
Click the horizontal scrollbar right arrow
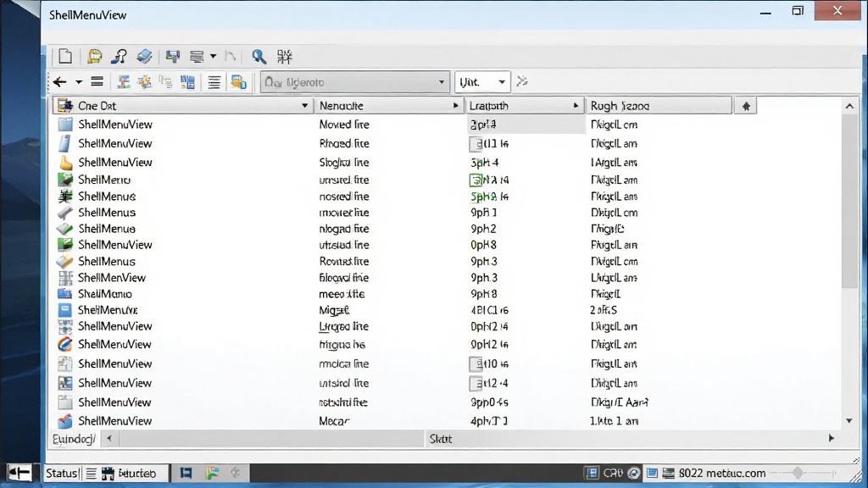(x=831, y=438)
